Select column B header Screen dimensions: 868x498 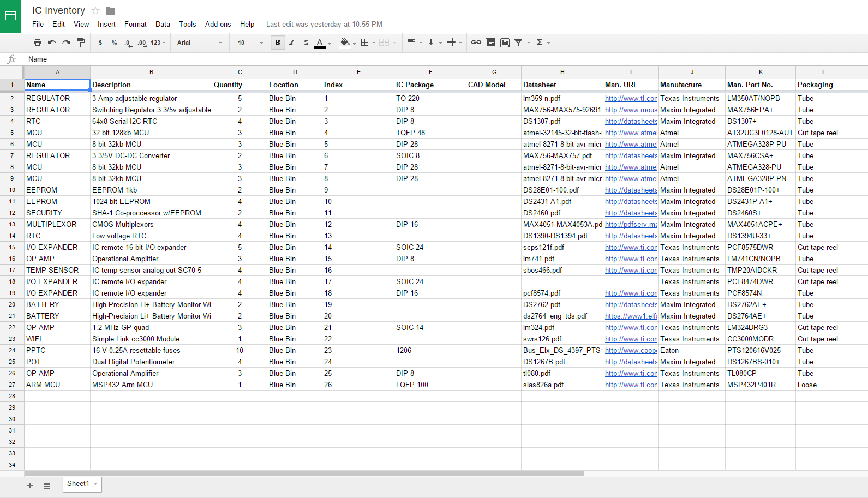click(x=151, y=72)
